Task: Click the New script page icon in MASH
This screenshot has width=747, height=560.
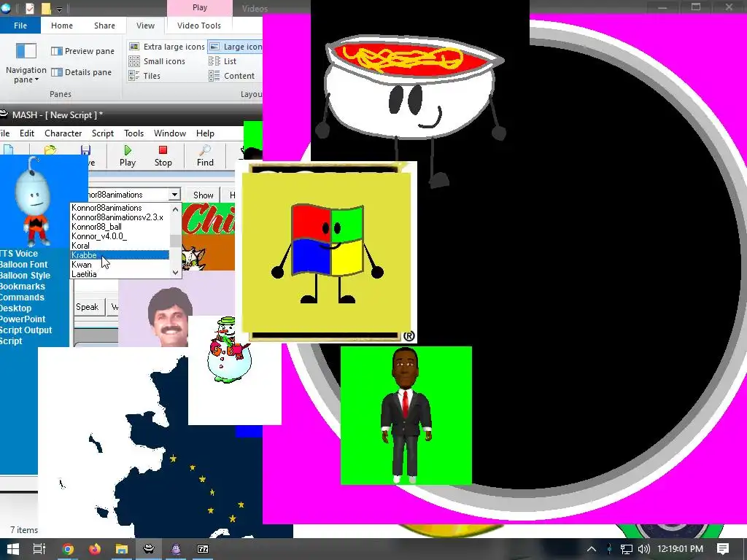Action: (x=7, y=150)
